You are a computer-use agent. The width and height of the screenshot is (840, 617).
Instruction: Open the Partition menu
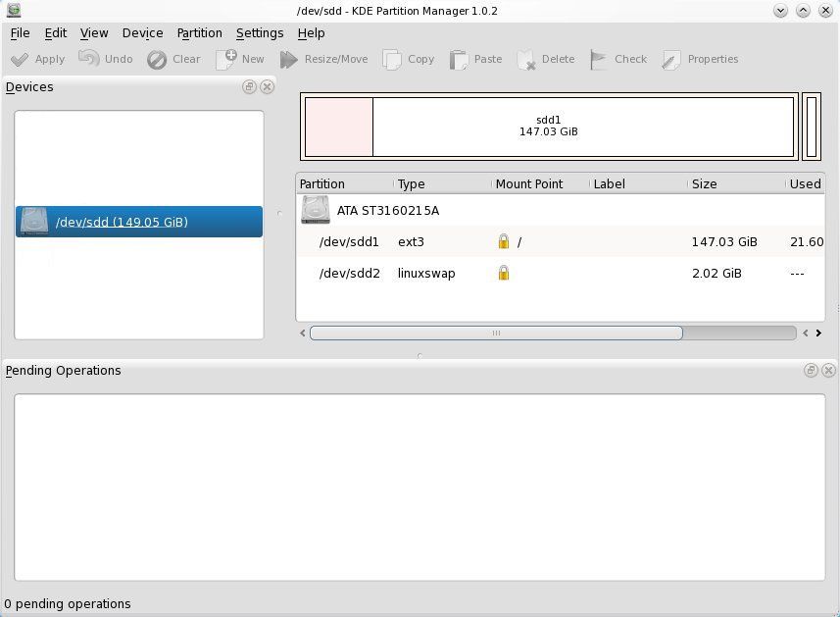pos(199,32)
